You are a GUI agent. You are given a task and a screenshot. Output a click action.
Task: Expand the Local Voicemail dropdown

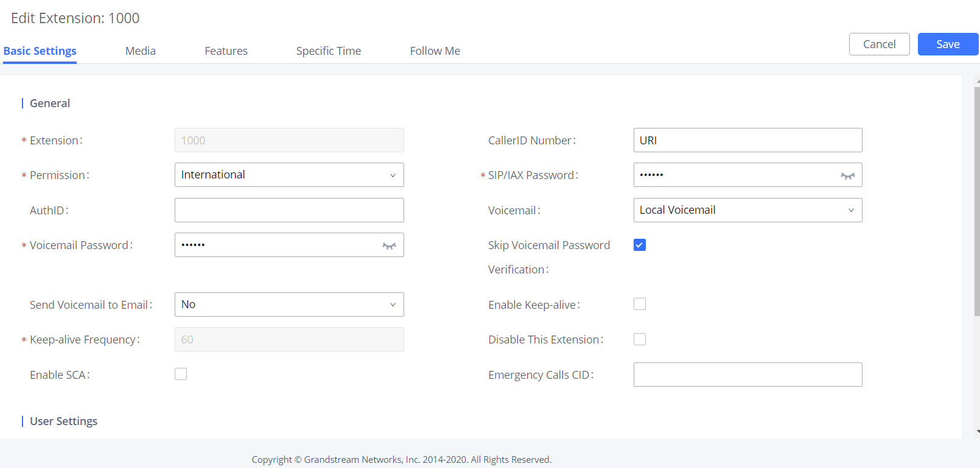point(747,210)
